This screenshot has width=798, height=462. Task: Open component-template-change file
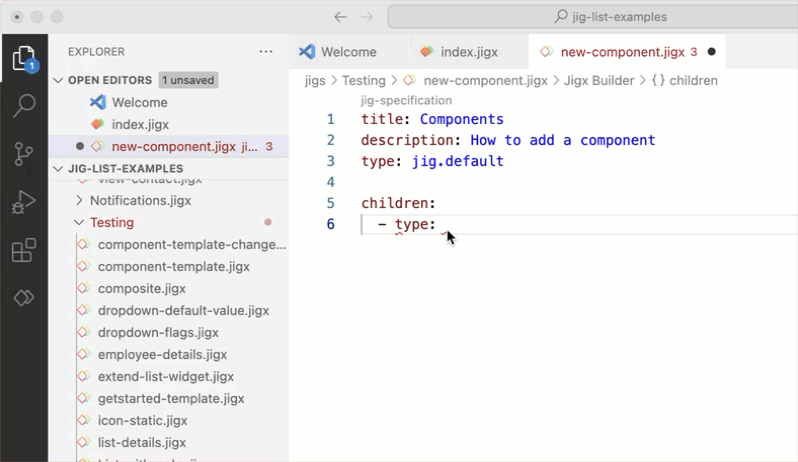coord(191,245)
